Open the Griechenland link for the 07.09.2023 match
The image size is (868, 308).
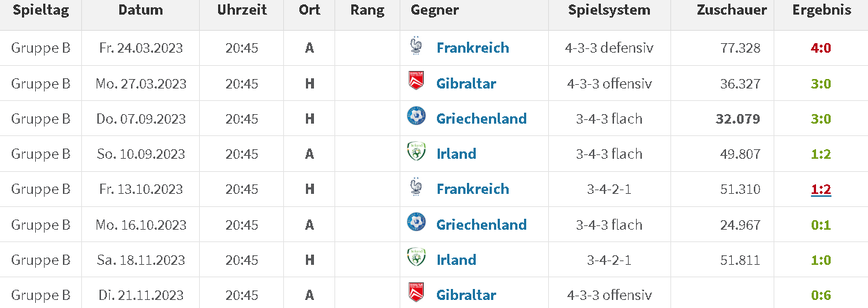point(482,119)
